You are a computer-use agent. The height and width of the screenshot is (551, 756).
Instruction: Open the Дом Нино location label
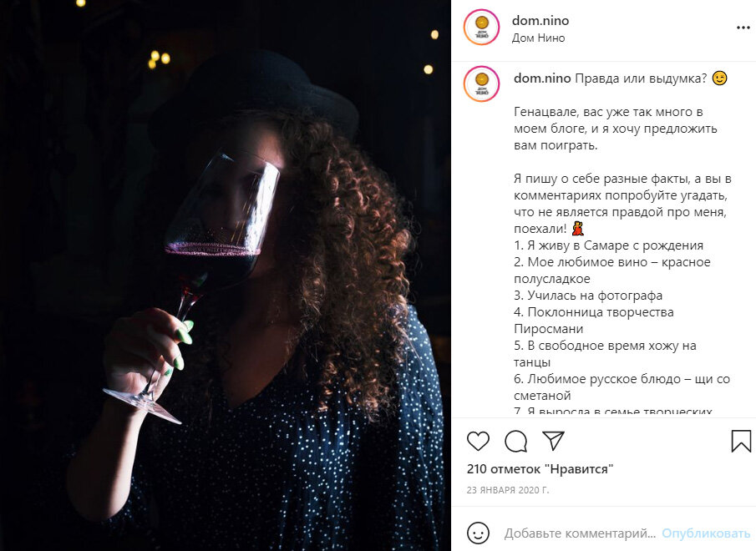click(538, 38)
